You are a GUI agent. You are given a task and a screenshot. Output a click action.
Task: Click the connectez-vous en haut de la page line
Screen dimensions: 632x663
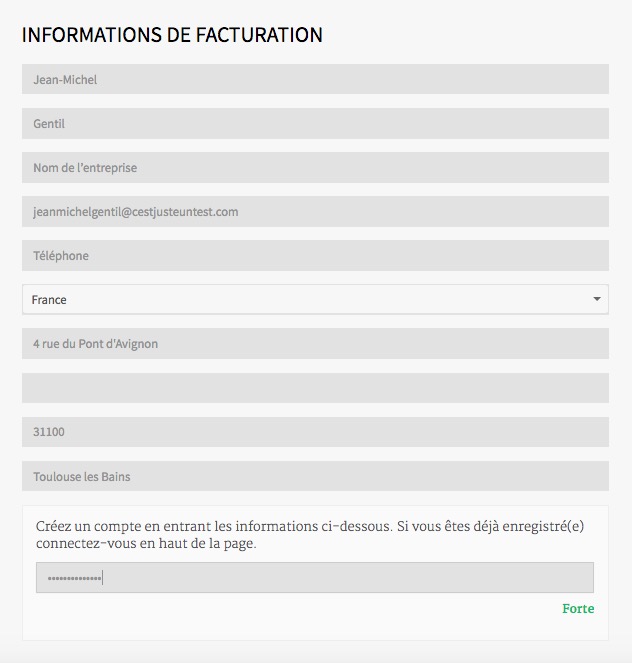[146, 543]
